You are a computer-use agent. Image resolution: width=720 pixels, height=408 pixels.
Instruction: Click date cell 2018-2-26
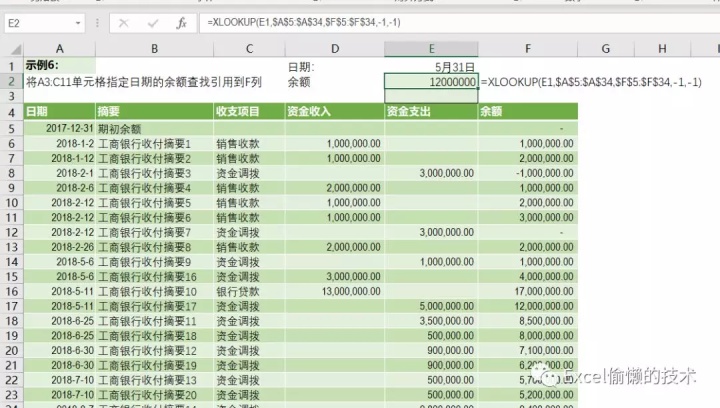[60, 247]
